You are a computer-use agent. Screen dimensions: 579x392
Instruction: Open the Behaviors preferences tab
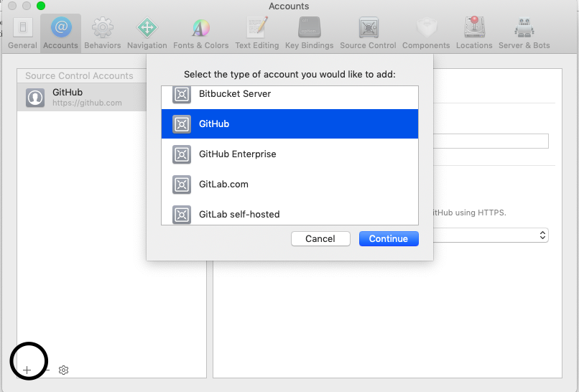(x=102, y=33)
